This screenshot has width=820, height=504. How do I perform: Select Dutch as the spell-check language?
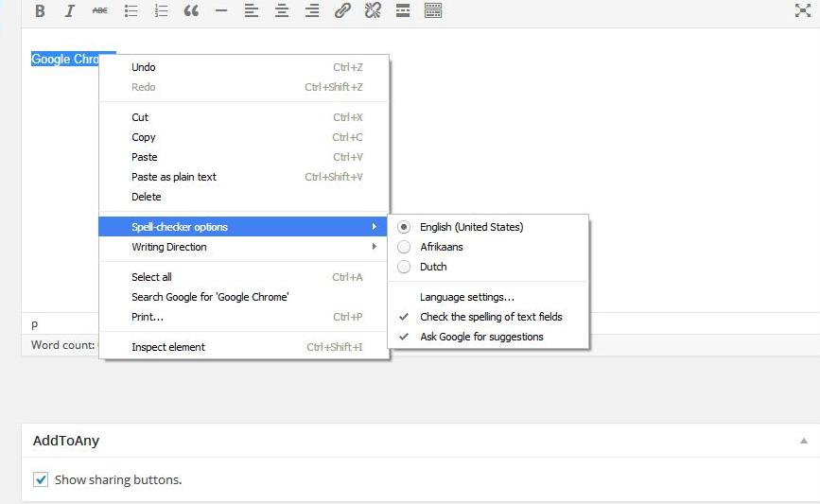(432, 267)
